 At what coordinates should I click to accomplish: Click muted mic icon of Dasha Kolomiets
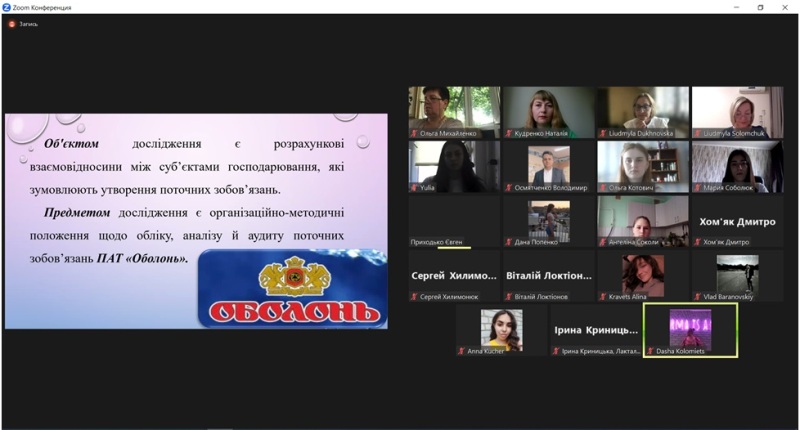click(x=651, y=351)
